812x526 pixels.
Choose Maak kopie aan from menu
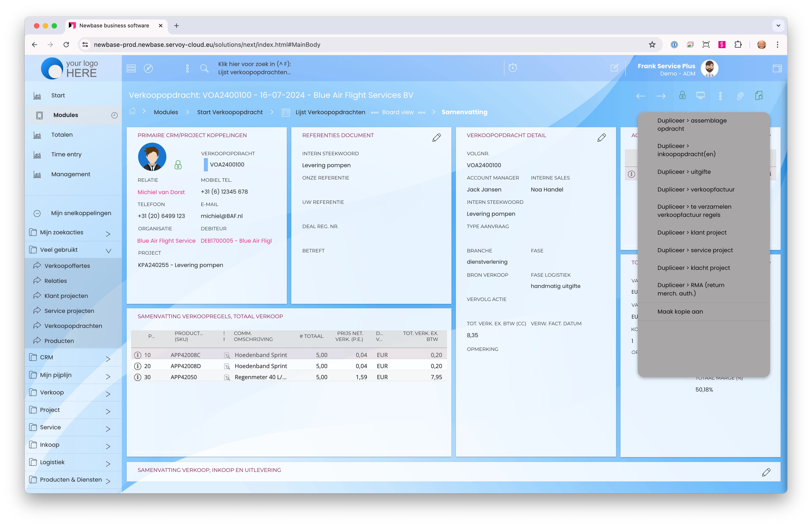tap(680, 311)
